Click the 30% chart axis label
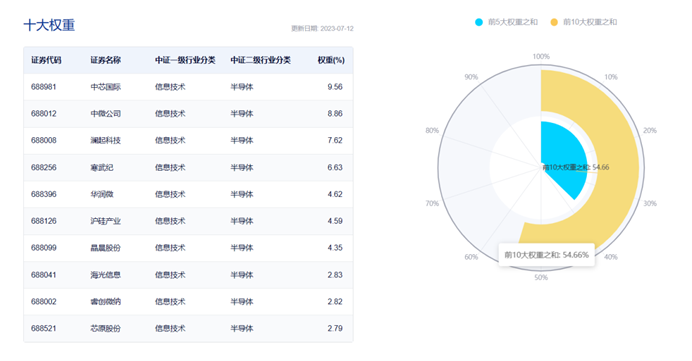 click(x=650, y=203)
